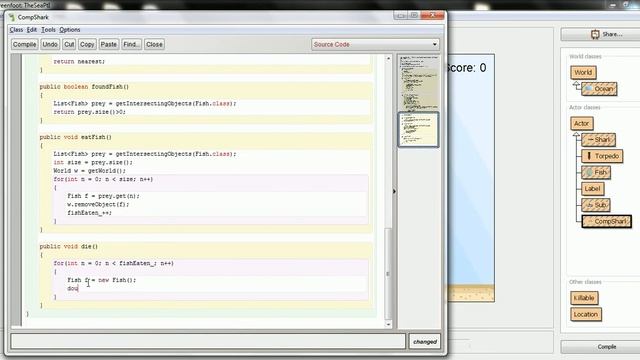The image size is (640, 360).
Task: Open the Source Code view dropdown
Action: click(x=376, y=44)
